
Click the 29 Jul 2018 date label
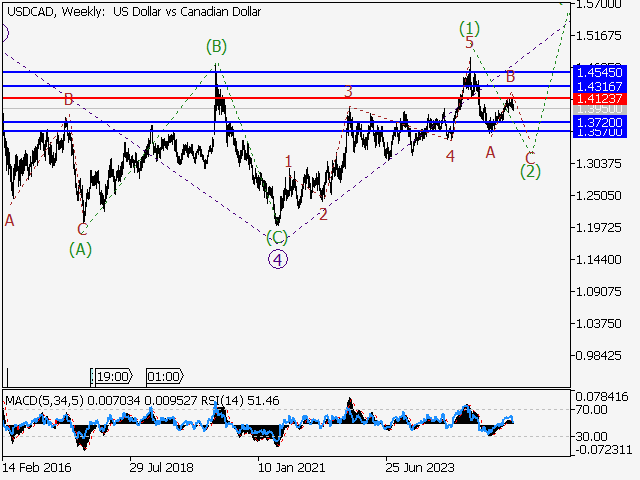coord(163,466)
